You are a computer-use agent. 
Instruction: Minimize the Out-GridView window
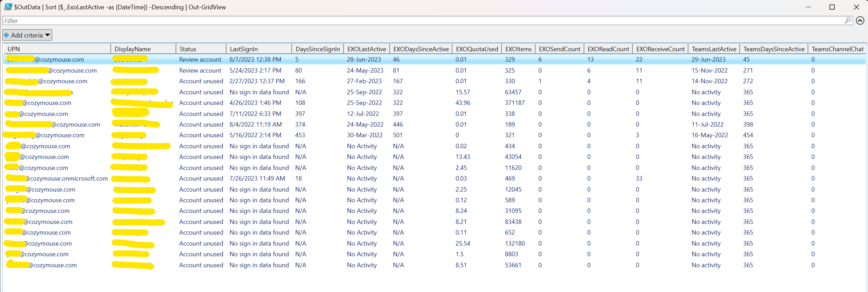[808, 7]
